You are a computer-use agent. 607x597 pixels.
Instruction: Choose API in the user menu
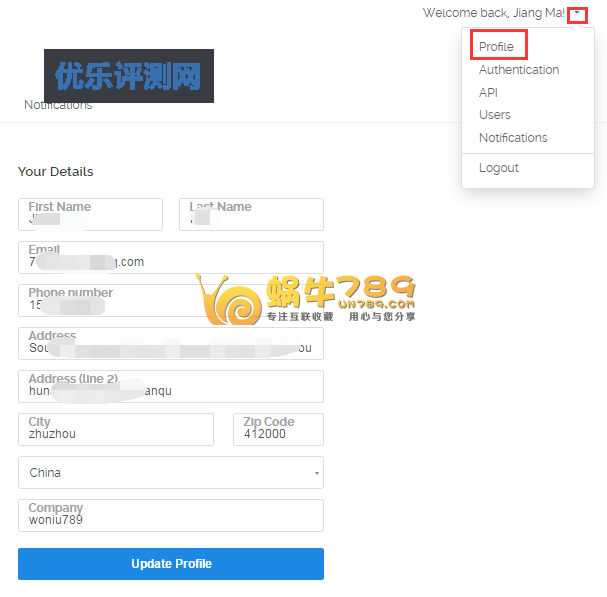(488, 93)
